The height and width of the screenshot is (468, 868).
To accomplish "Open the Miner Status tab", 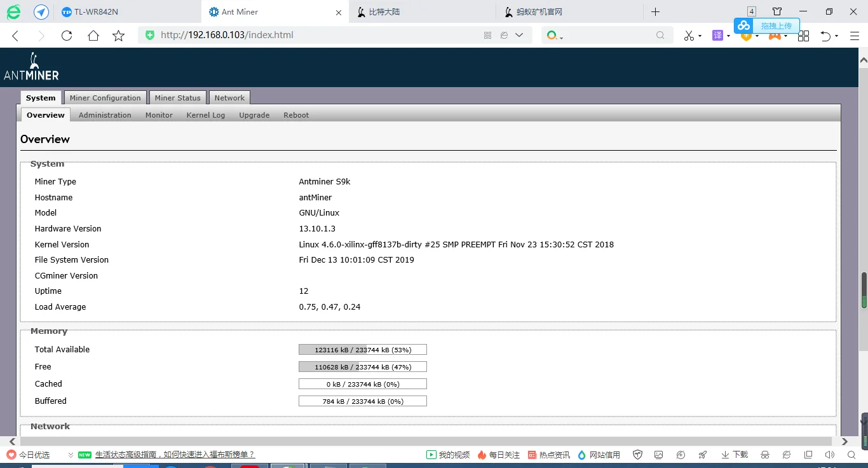I will coord(178,98).
